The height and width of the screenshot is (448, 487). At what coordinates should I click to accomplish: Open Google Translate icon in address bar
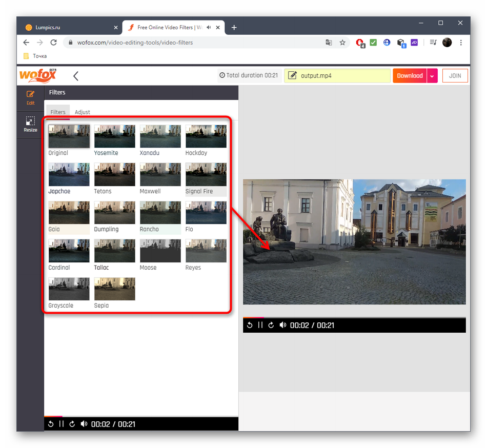click(x=329, y=43)
